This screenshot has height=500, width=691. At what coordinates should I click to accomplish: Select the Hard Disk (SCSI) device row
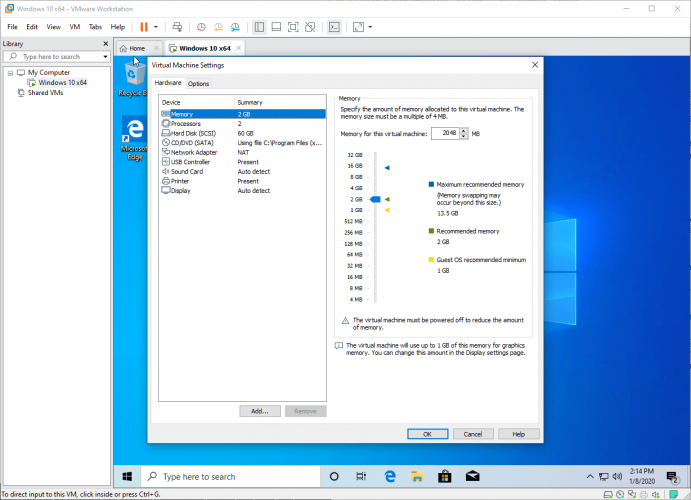click(243, 133)
